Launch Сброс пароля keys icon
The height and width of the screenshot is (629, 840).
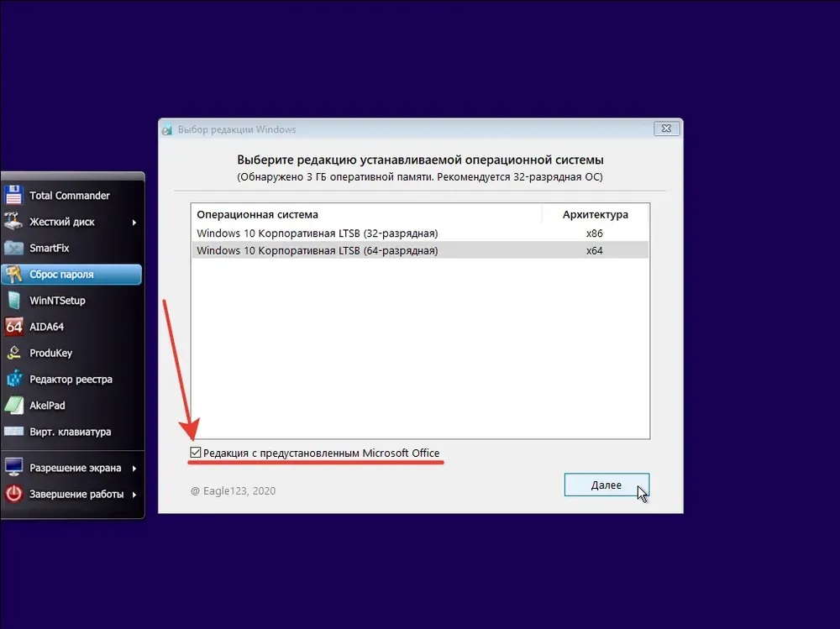(x=14, y=275)
